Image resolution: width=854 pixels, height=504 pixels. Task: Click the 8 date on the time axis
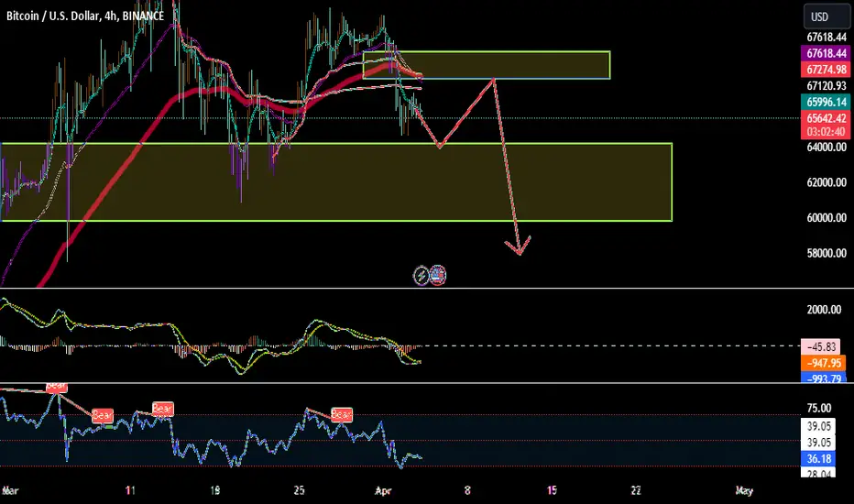click(467, 490)
